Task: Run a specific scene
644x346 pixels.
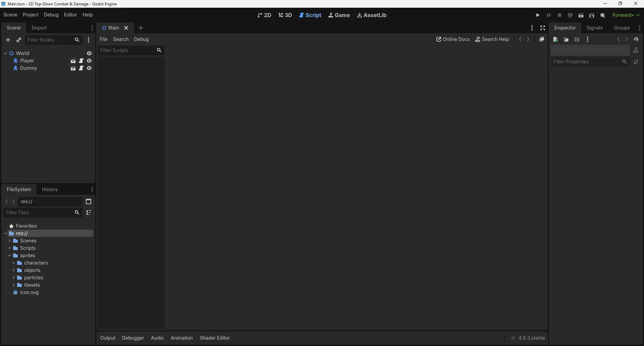Action: pos(592,15)
